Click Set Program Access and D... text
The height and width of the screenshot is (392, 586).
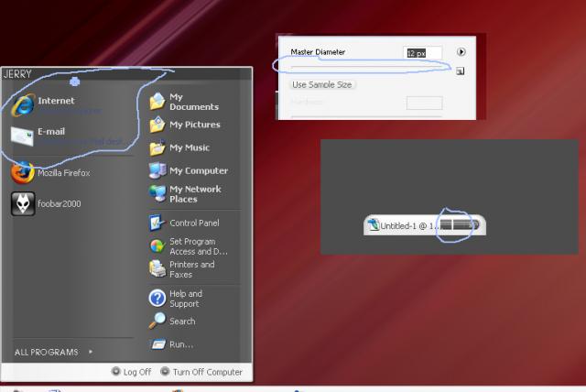199,246
